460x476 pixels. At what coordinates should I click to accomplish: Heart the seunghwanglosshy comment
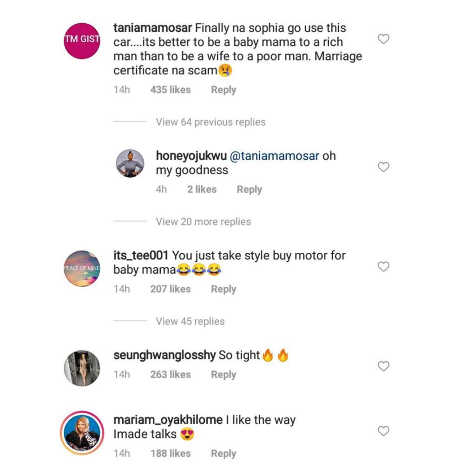(x=383, y=366)
